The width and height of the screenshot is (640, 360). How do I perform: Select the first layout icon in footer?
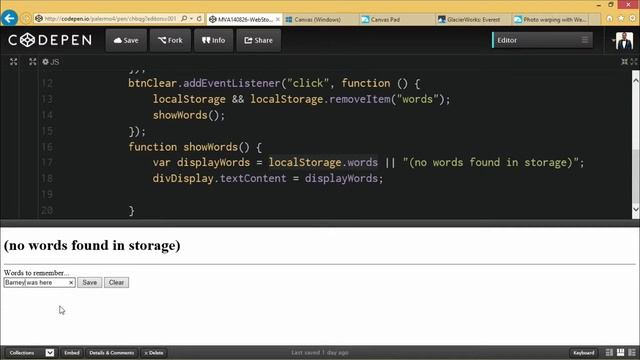(x=609, y=353)
